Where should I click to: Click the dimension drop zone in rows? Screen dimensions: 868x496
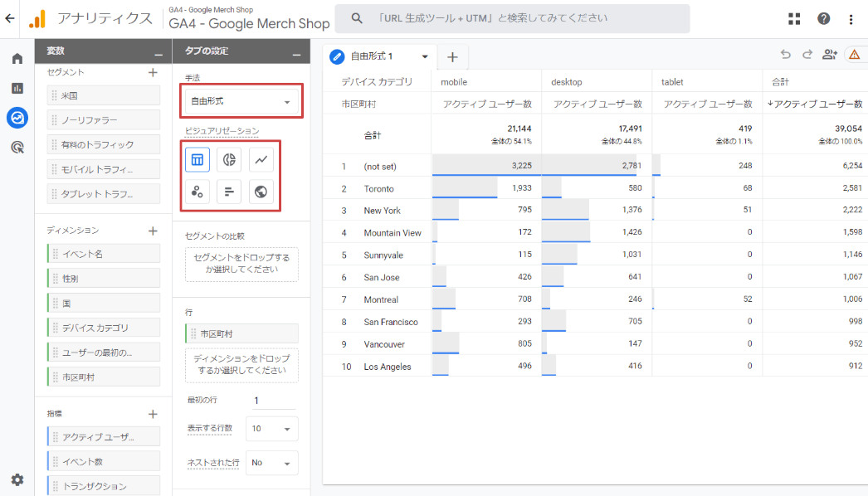coord(241,365)
